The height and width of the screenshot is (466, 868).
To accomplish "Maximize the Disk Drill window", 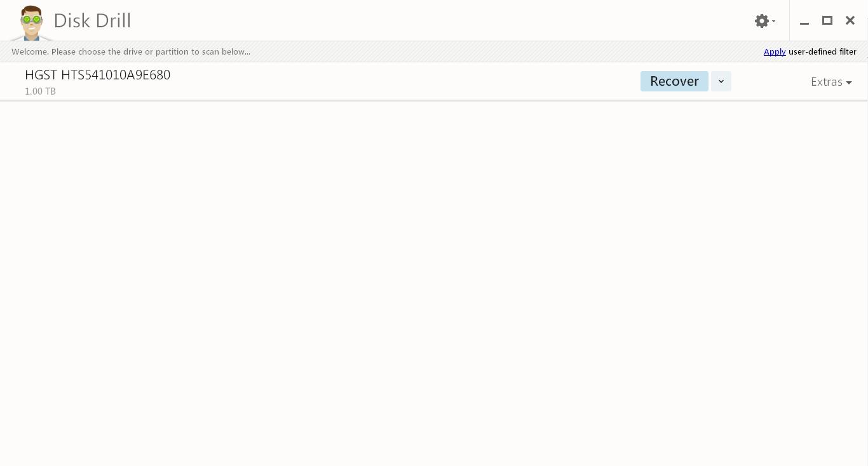I will tap(827, 20).
